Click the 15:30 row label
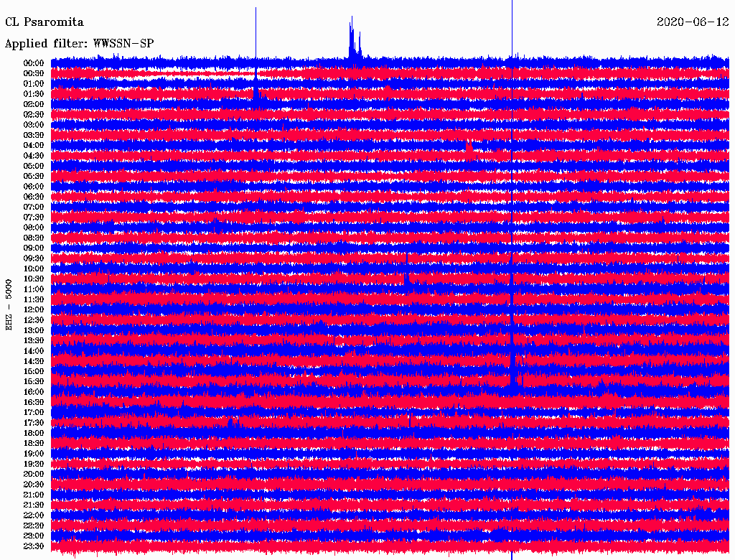Viewport: 735px width, 560px height. click(x=34, y=382)
